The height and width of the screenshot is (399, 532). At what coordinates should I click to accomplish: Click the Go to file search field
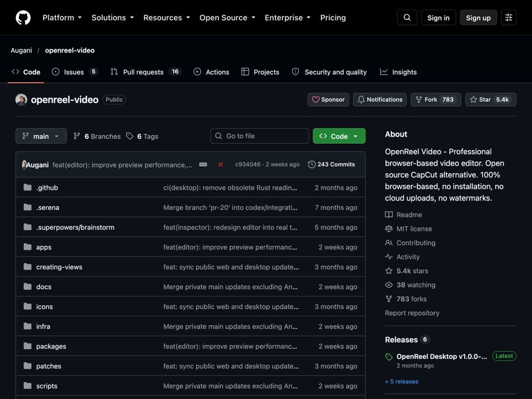(x=259, y=136)
